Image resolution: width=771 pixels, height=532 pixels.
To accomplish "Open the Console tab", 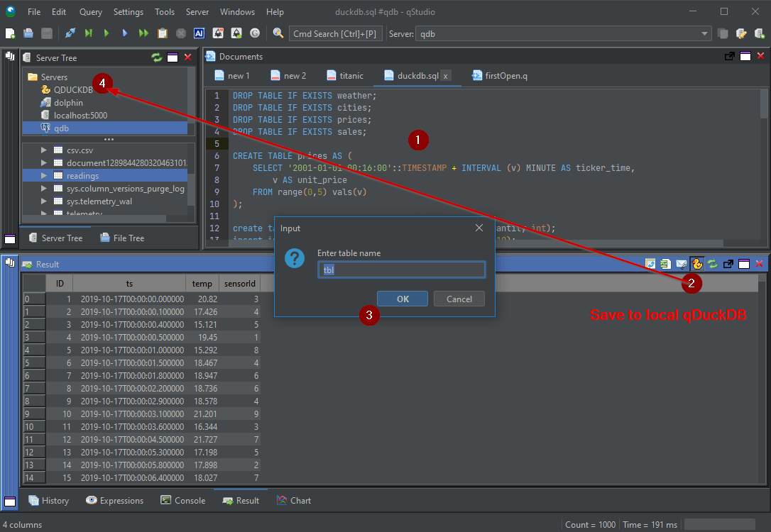I will pos(183,501).
